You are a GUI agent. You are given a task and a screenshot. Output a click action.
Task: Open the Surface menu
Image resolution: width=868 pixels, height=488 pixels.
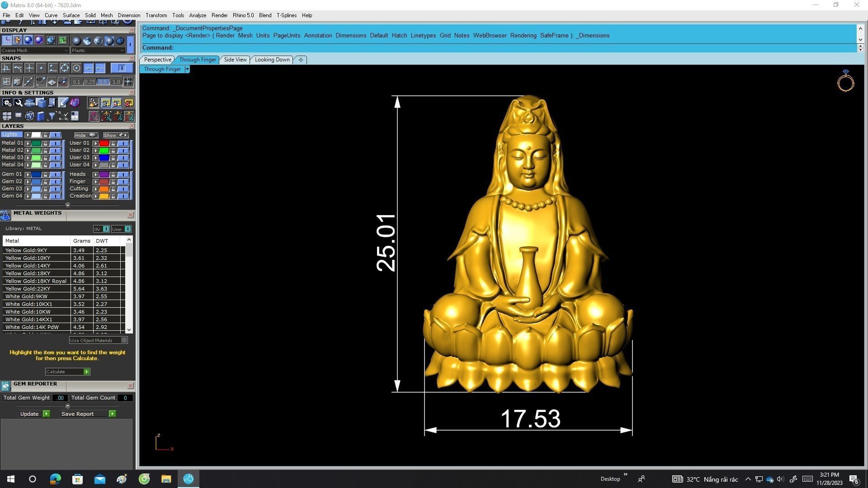coord(71,15)
